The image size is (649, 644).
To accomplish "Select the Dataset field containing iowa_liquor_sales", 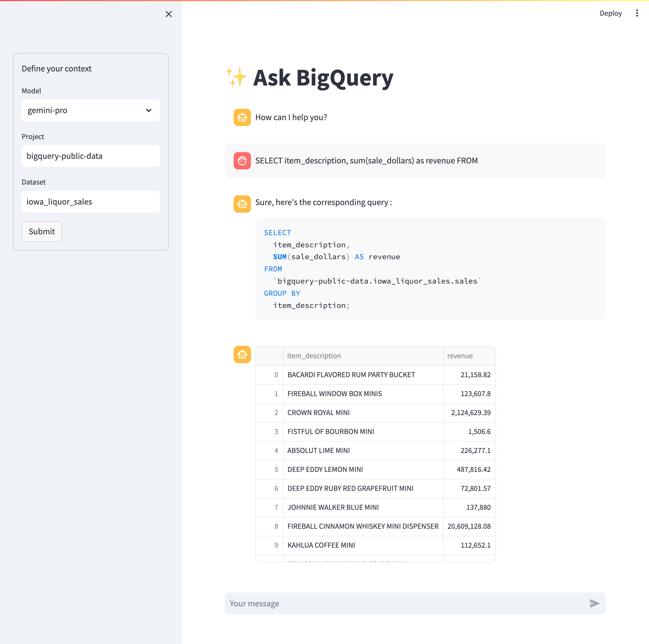I will 90,202.
